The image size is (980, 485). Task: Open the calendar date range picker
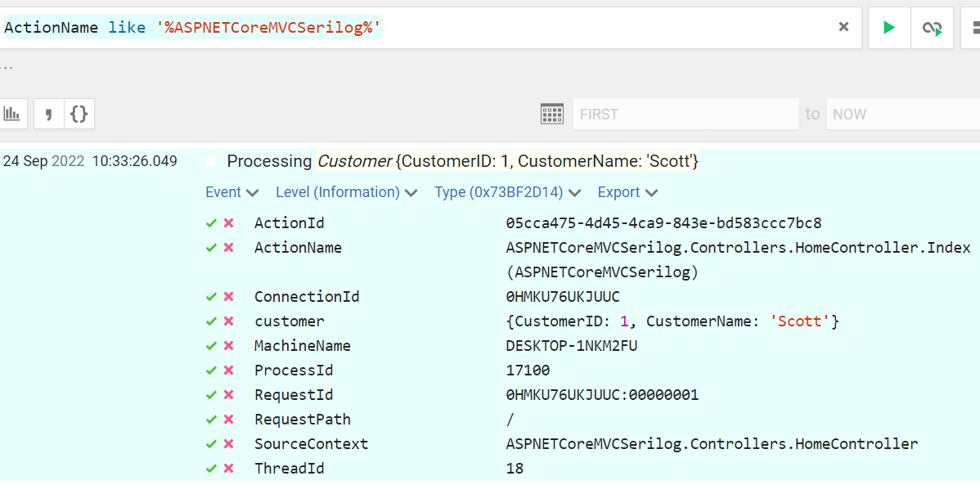552,114
